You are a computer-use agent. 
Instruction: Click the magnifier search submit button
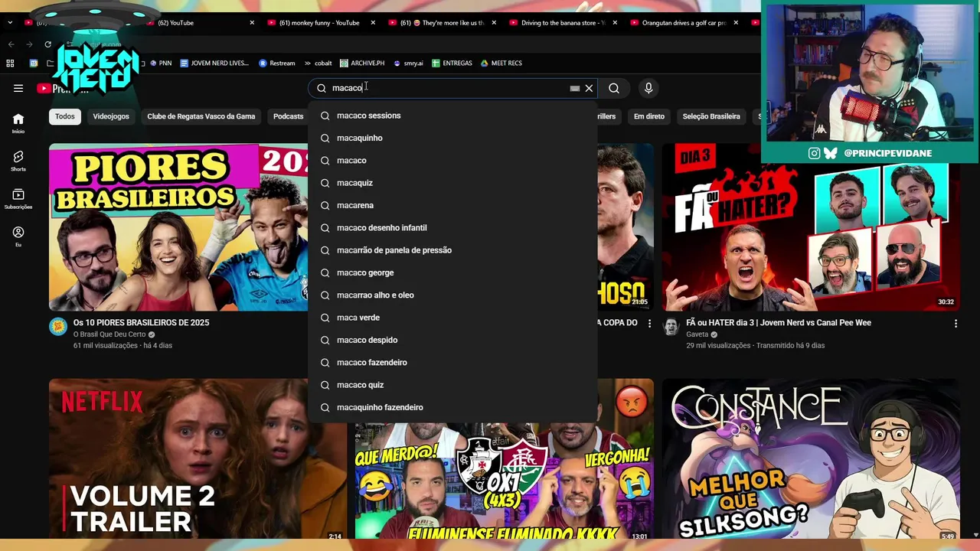(x=614, y=88)
